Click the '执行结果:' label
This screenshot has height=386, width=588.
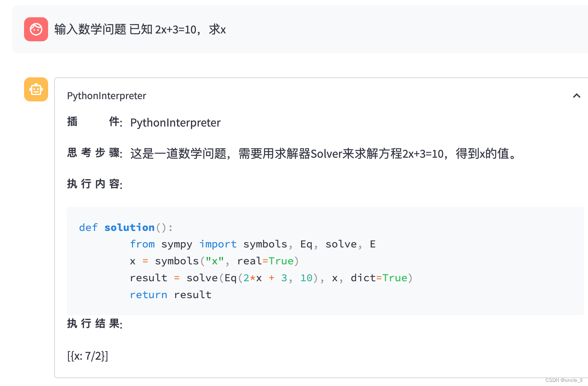pos(95,323)
